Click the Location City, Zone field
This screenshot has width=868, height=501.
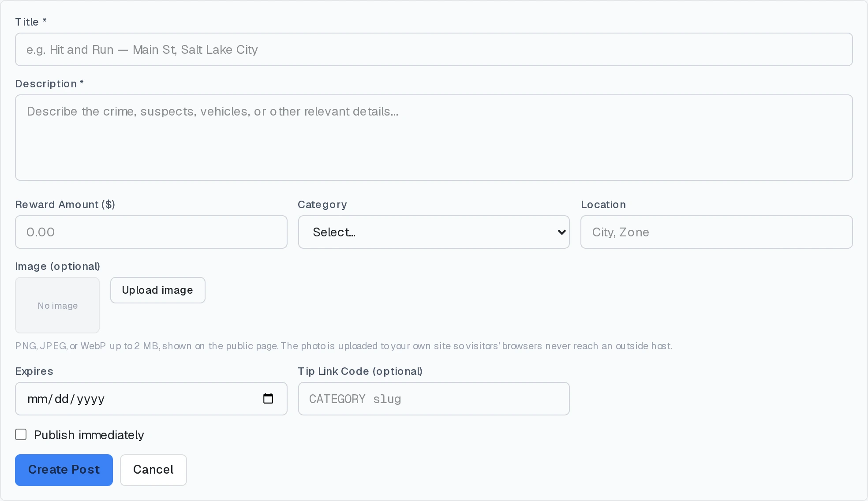click(x=717, y=232)
